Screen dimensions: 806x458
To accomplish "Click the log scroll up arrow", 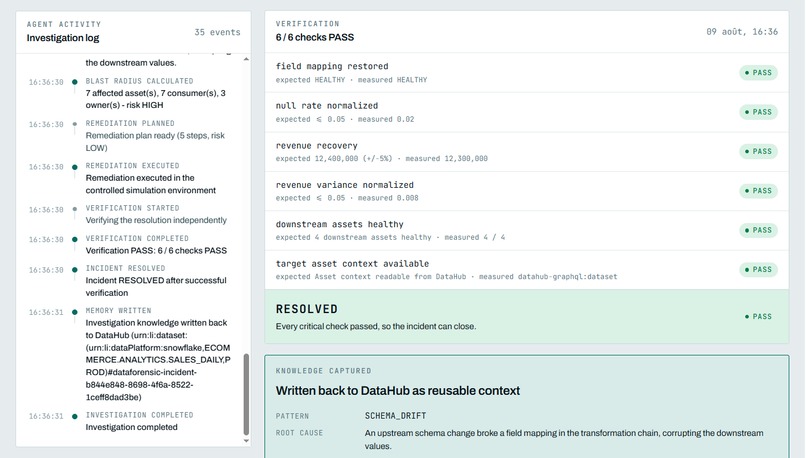I will (246, 60).
